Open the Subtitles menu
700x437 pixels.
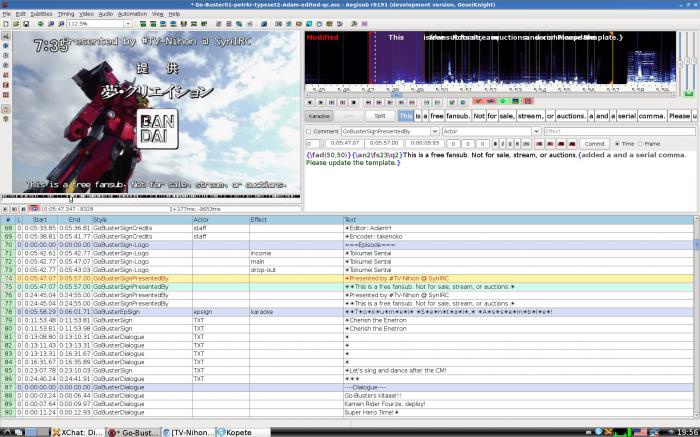[41, 14]
